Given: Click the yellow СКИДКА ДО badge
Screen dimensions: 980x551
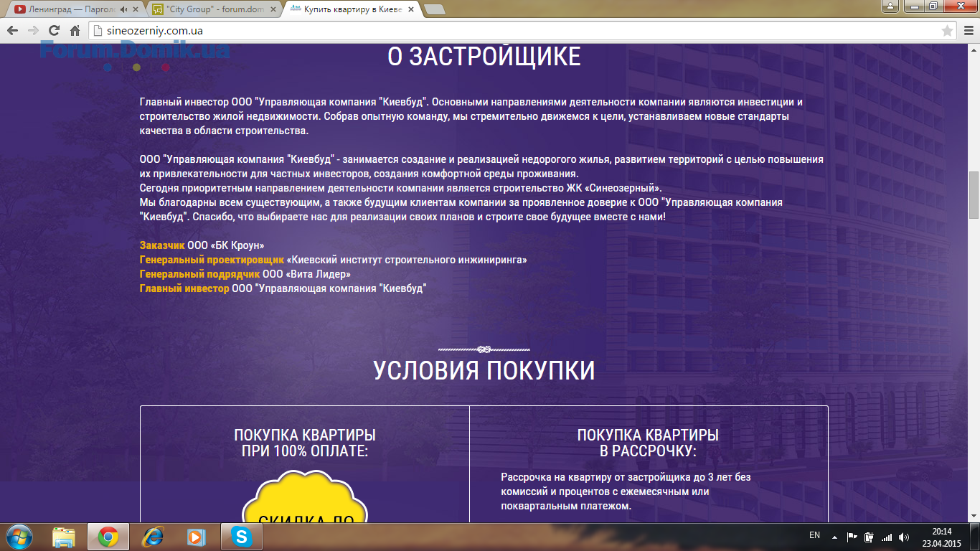Looking at the screenshot, I should coord(305,496).
